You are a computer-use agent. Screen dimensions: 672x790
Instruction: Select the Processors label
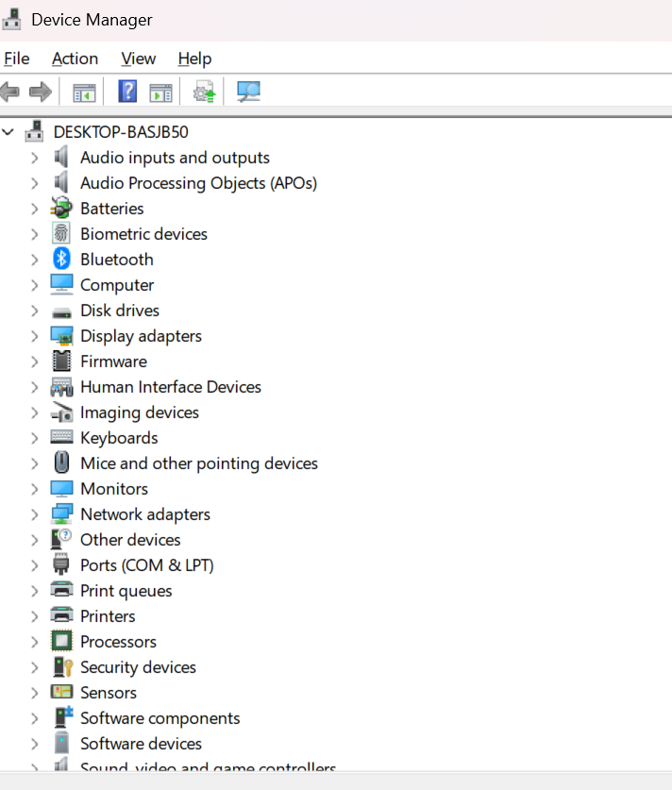click(118, 642)
